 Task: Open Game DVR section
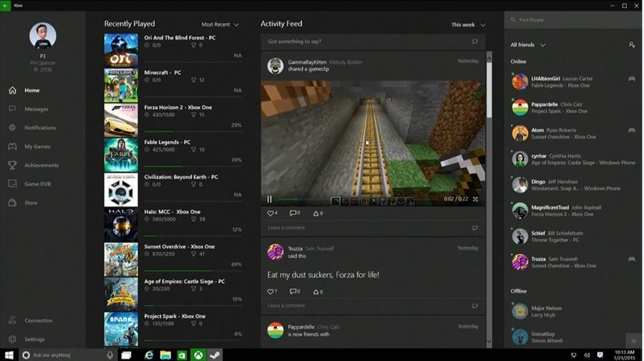tap(29, 184)
